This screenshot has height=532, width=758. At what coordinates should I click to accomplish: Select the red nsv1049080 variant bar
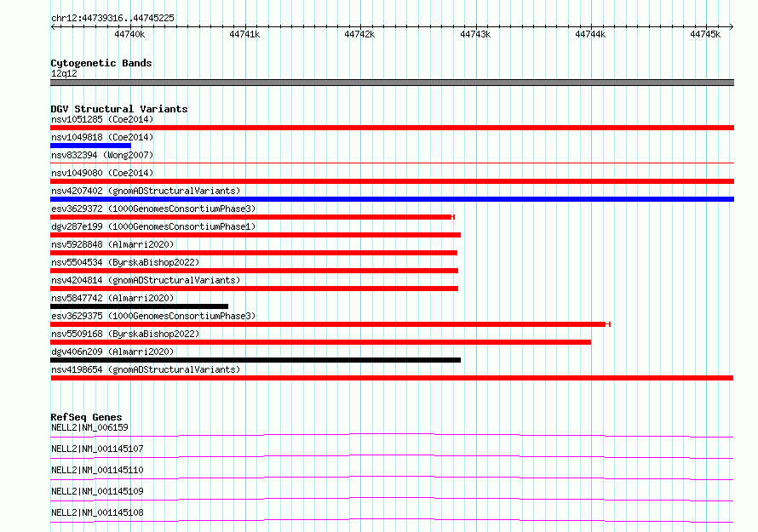392,181
